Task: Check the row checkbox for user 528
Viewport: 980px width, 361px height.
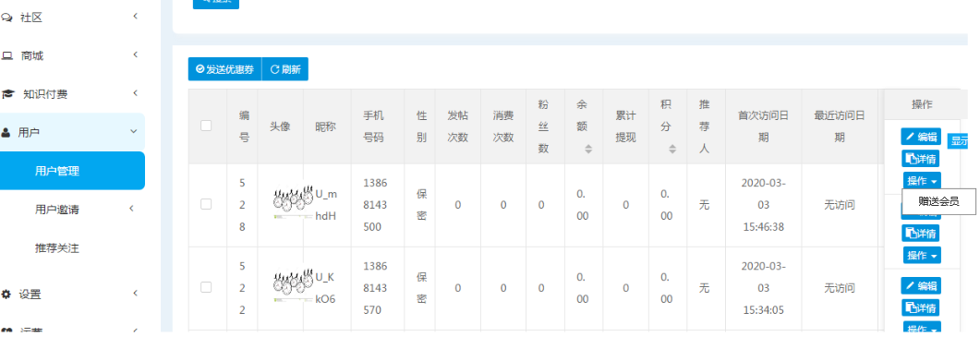Action: pyautogui.click(x=206, y=204)
